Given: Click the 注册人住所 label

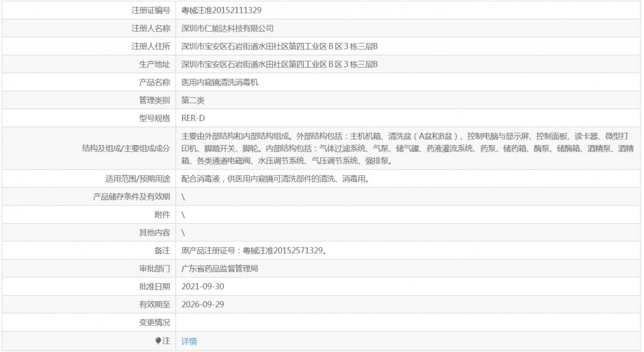Looking at the screenshot, I should pyautogui.click(x=151, y=46).
